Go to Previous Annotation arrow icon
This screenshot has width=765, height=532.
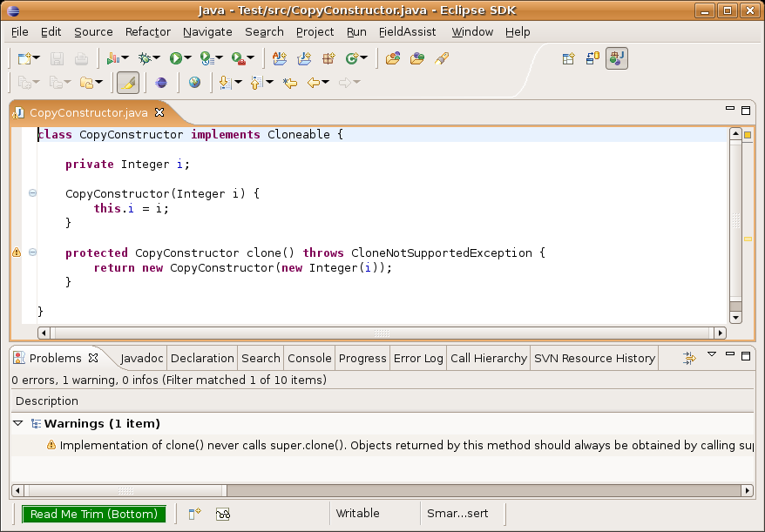[x=256, y=83]
